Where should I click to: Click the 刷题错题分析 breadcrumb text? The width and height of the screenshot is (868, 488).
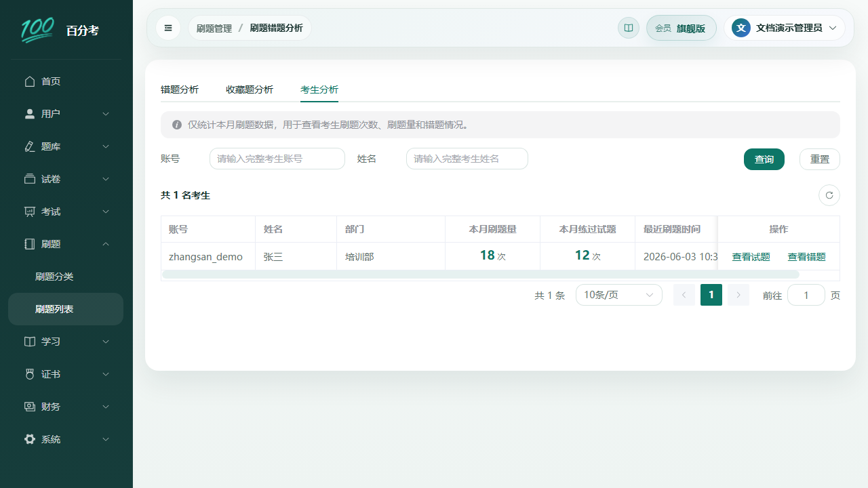click(277, 28)
